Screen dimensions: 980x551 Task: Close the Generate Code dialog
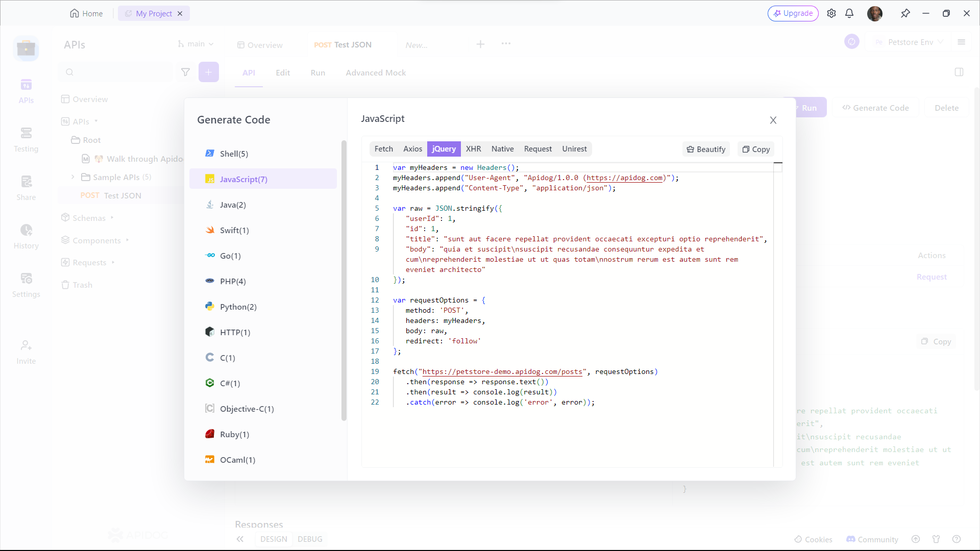[773, 120]
